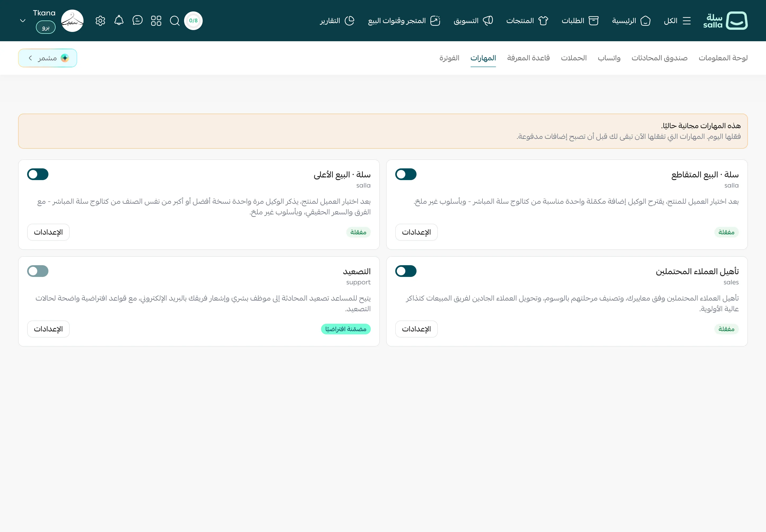Switch to الحملات tab
The height and width of the screenshot is (532, 766).
(x=574, y=58)
